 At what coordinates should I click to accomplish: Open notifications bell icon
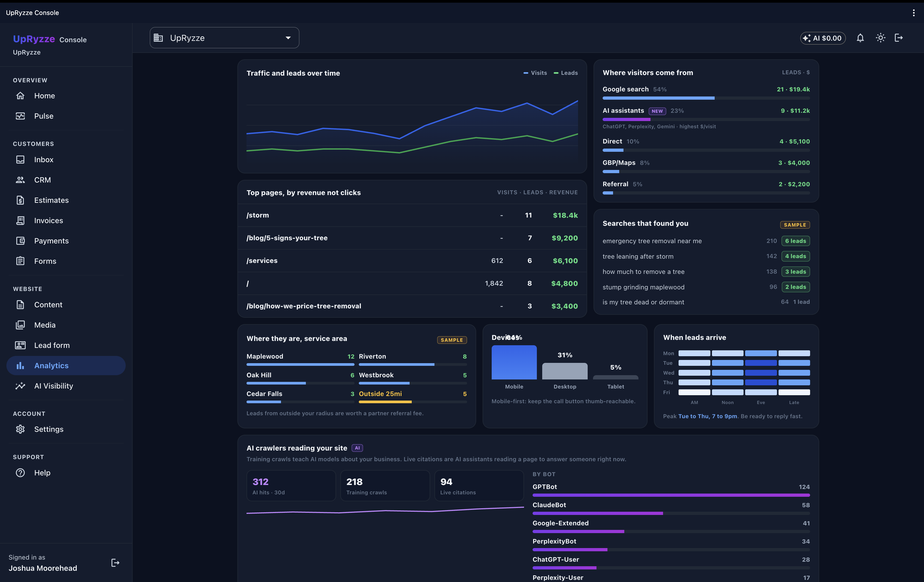(x=860, y=38)
